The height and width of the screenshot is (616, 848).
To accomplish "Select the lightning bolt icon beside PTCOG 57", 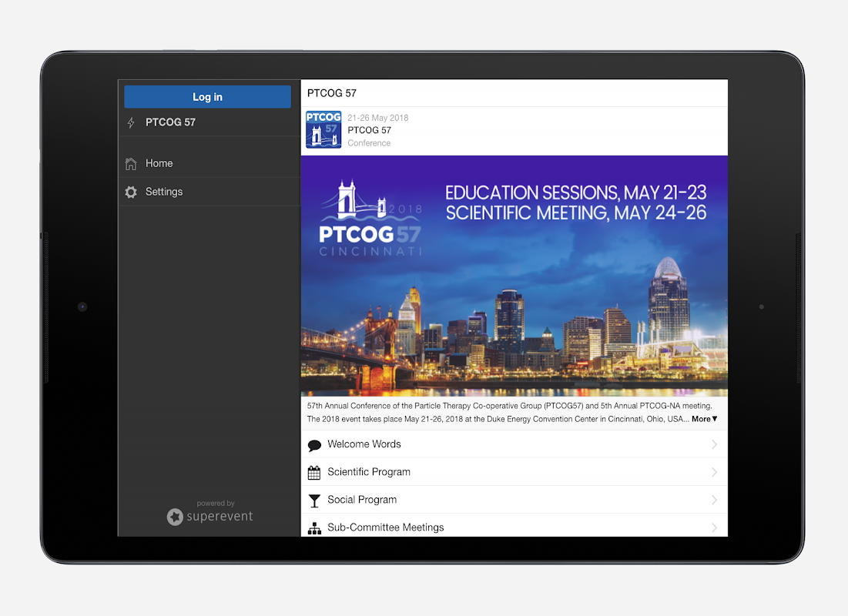I will [x=131, y=122].
